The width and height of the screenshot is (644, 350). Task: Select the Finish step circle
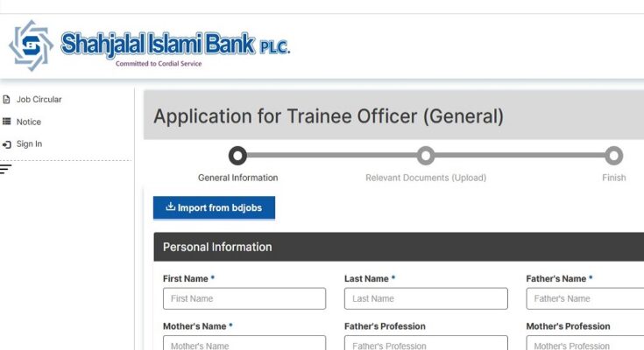613,156
